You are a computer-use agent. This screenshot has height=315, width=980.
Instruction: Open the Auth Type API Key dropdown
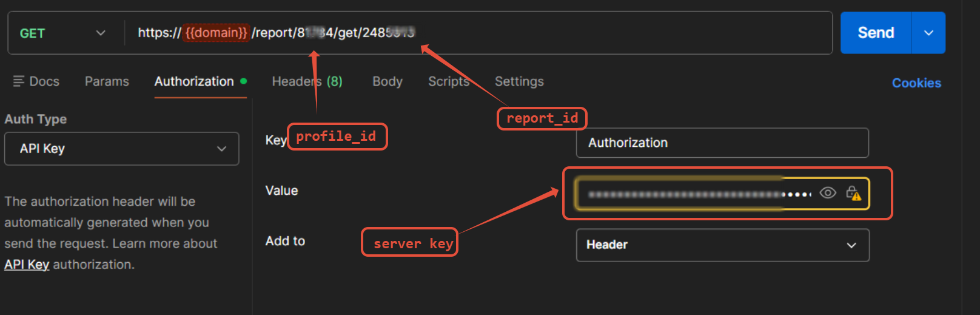pyautogui.click(x=121, y=149)
